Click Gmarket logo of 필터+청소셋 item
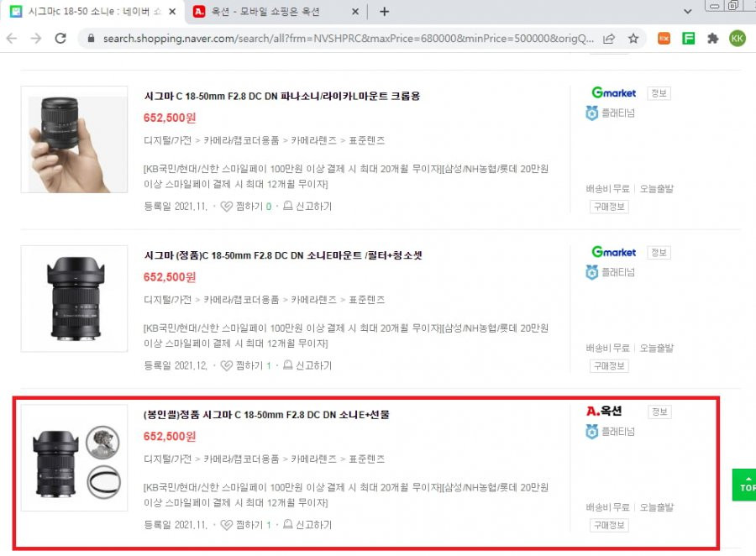756x556 pixels. pyautogui.click(x=614, y=252)
